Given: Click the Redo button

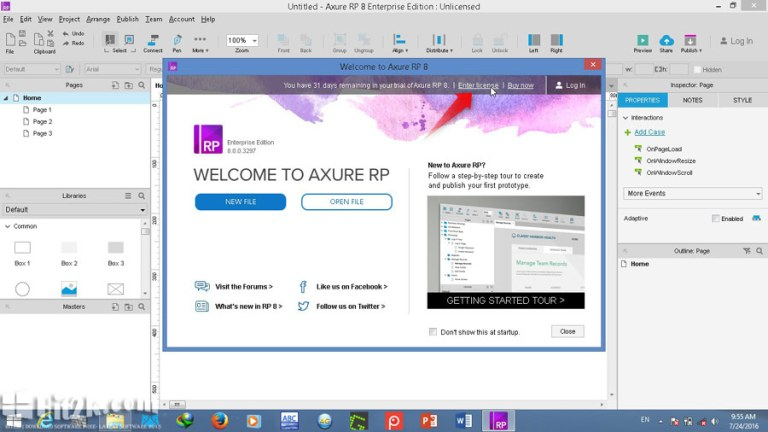Looking at the screenshot, I should coord(73,43).
